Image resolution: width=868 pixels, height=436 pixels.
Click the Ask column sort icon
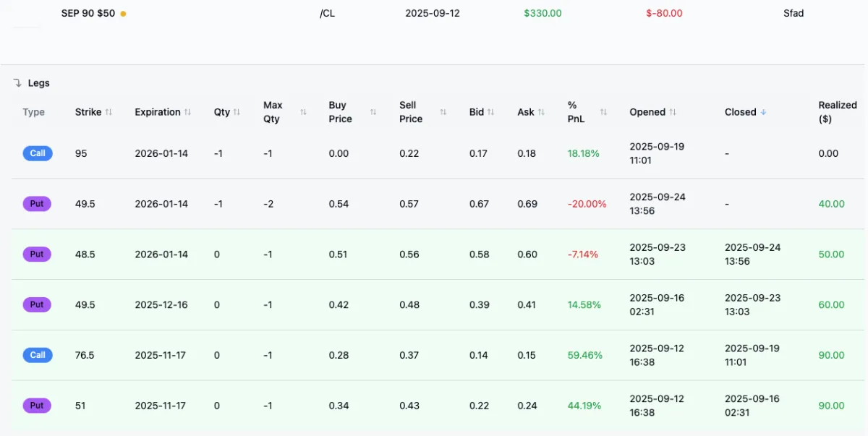click(541, 112)
